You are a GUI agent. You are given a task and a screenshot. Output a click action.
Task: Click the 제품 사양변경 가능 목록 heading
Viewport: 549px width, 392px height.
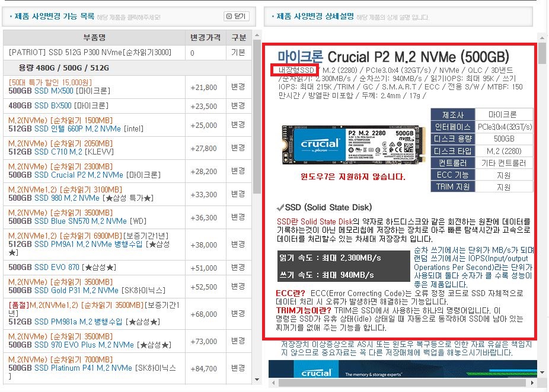tap(55, 16)
